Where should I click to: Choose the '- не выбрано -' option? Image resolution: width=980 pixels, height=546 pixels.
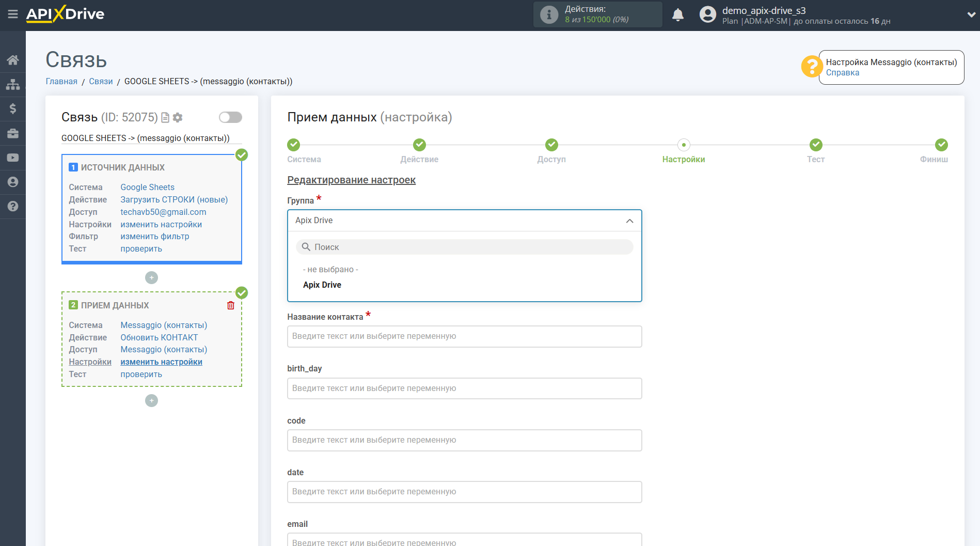click(330, 269)
